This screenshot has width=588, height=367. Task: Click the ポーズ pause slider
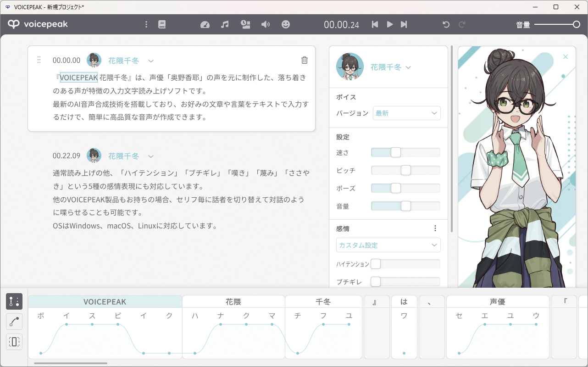tap(405, 188)
